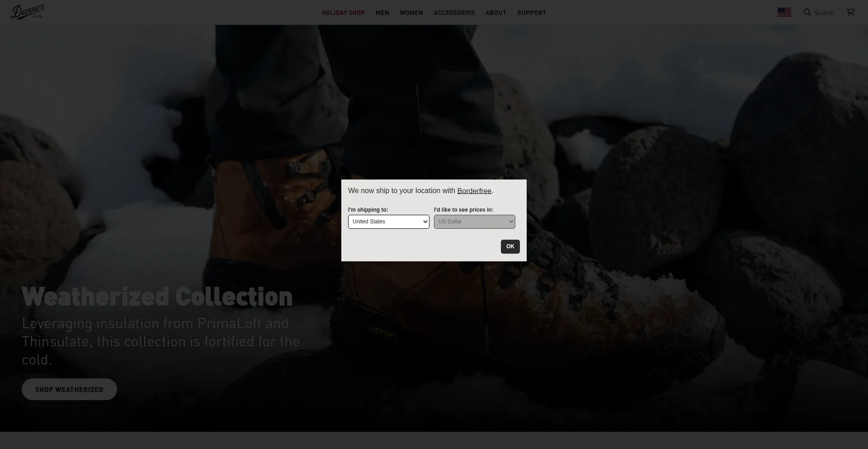Open the US flag country selector
Viewport: 868px width, 449px height.
coord(784,13)
